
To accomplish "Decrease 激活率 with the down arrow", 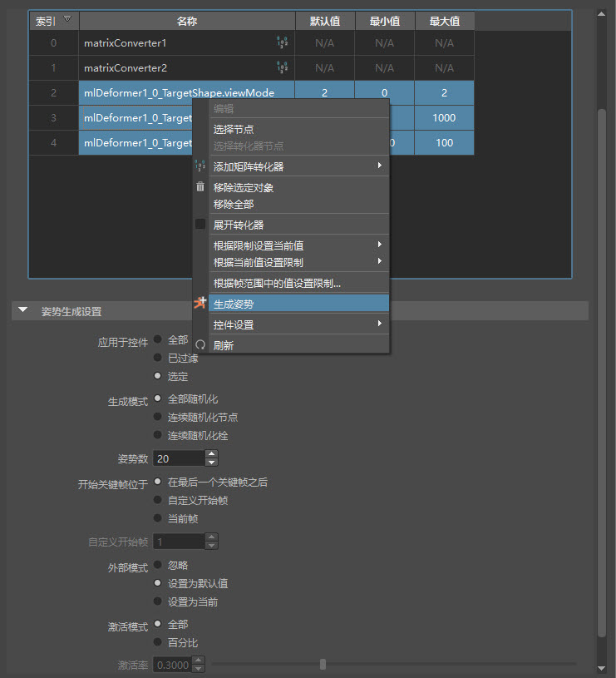I will (x=199, y=669).
